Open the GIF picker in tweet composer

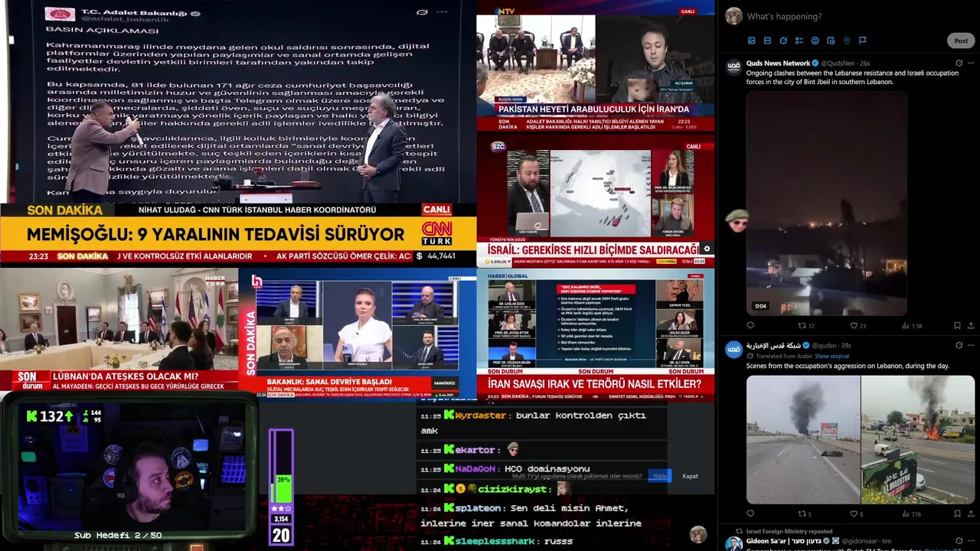tap(767, 41)
